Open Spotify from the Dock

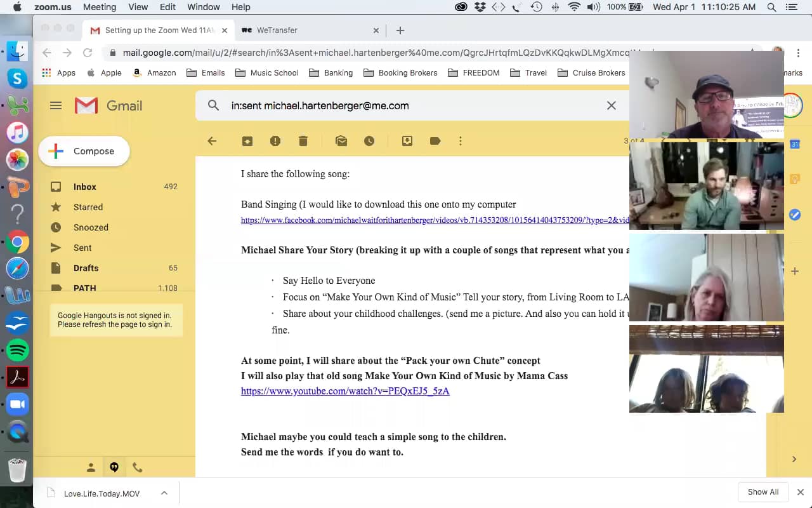point(17,350)
